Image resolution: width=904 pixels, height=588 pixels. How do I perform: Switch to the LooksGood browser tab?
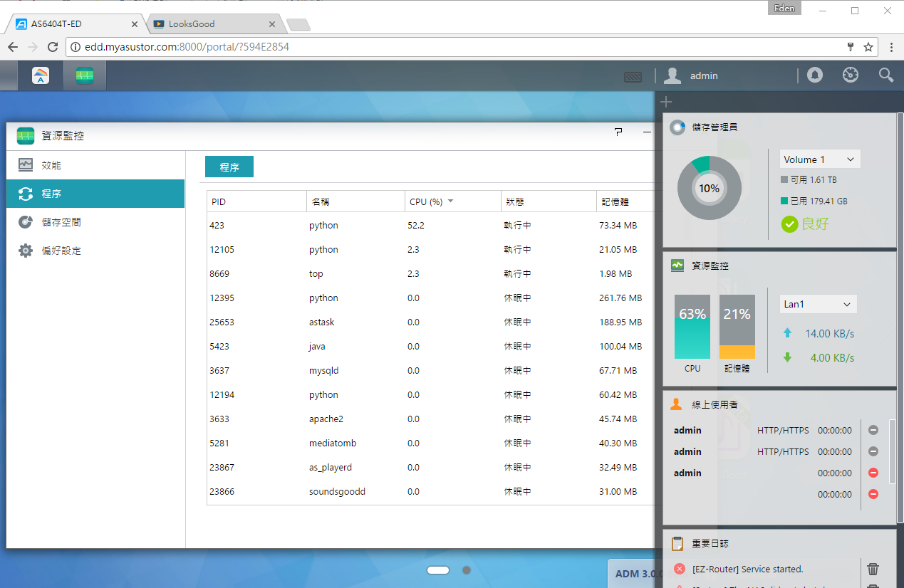(x=214, y=23)
